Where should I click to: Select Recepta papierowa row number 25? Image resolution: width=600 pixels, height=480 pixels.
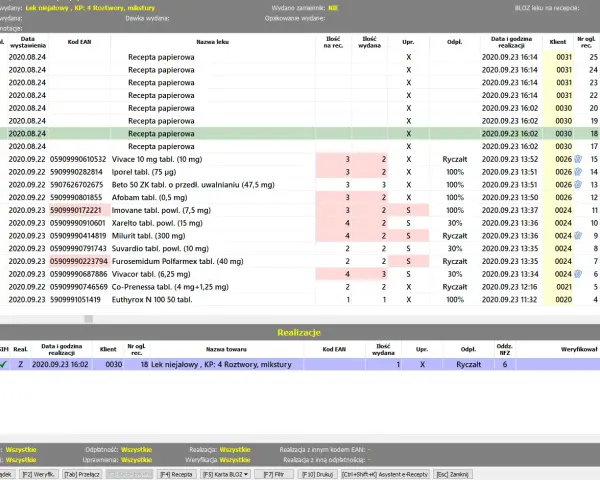[300, 57]
